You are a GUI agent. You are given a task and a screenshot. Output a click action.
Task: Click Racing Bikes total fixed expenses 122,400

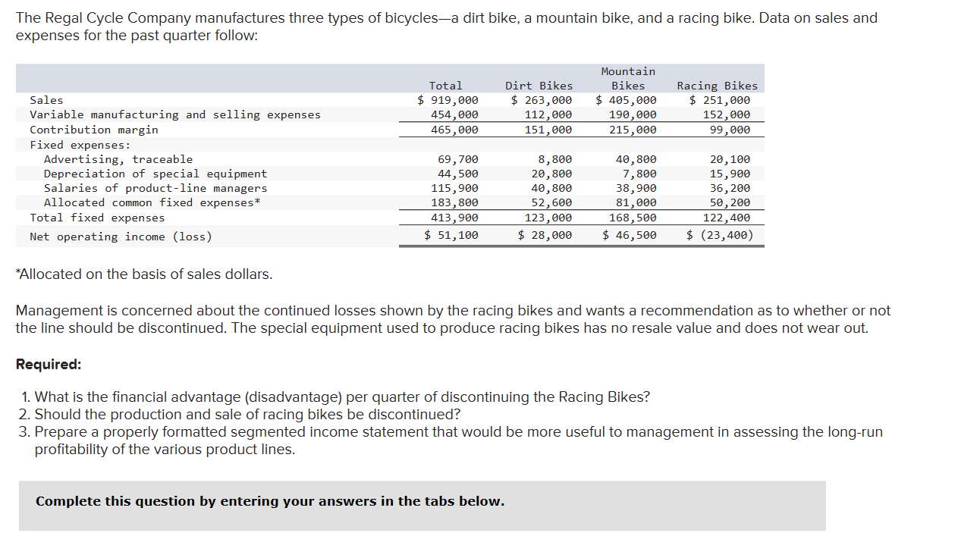[x=727, y=218]
